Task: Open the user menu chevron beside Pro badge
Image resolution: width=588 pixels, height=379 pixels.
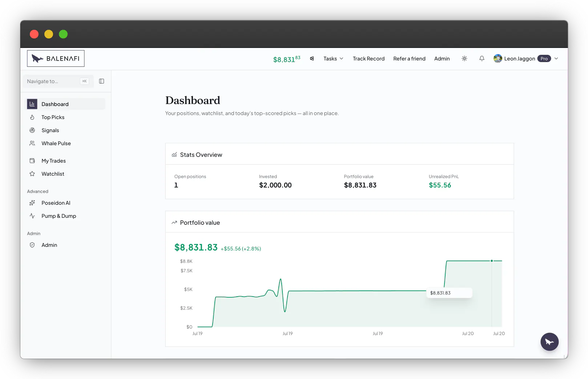Action: [x=556, y=58]
